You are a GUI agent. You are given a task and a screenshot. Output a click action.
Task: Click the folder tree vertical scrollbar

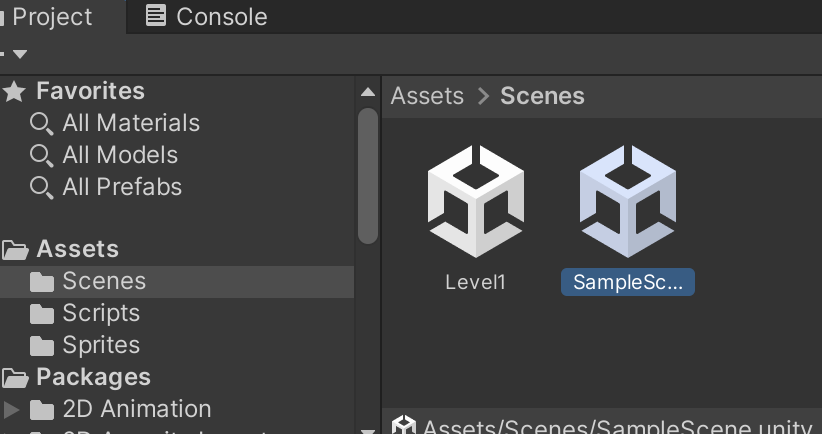[368, 175]
